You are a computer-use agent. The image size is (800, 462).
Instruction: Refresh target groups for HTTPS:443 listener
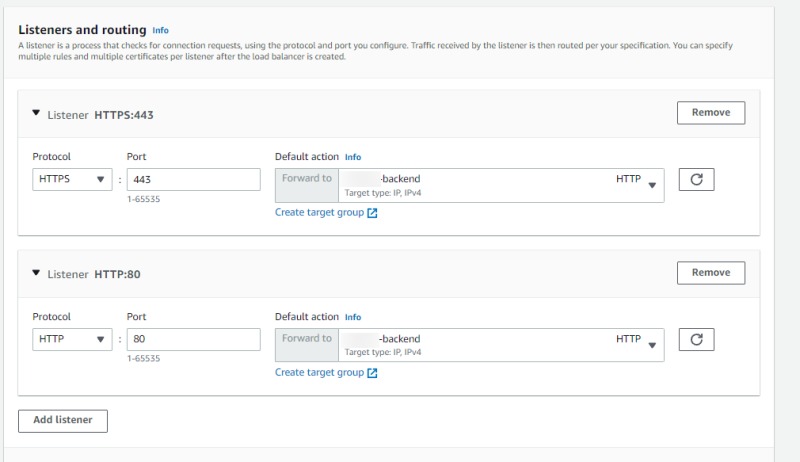pyautogui.click(x=696, y=180)
